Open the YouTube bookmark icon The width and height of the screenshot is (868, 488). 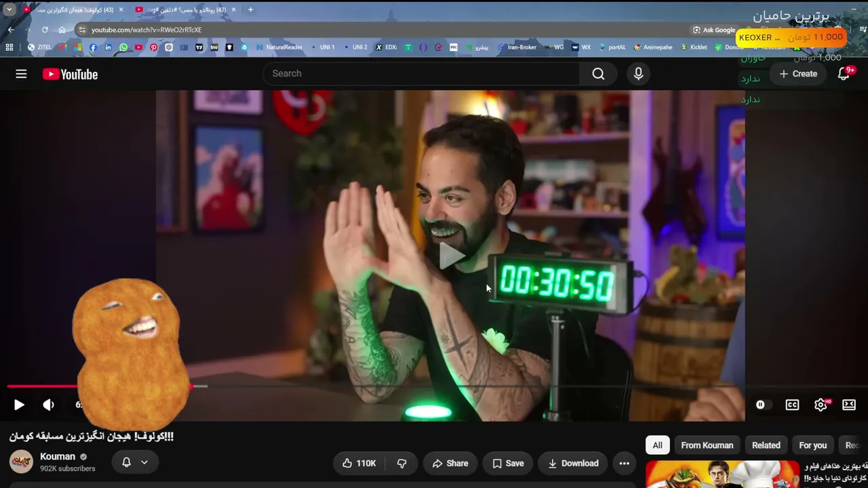(138, 47)
